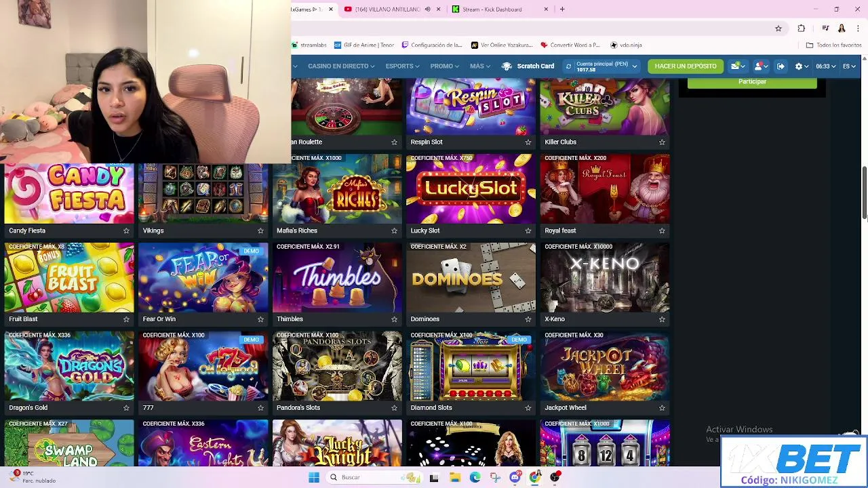
Task: Open Chrome extensions puzzle icon
Action: [x=802, y=28]
